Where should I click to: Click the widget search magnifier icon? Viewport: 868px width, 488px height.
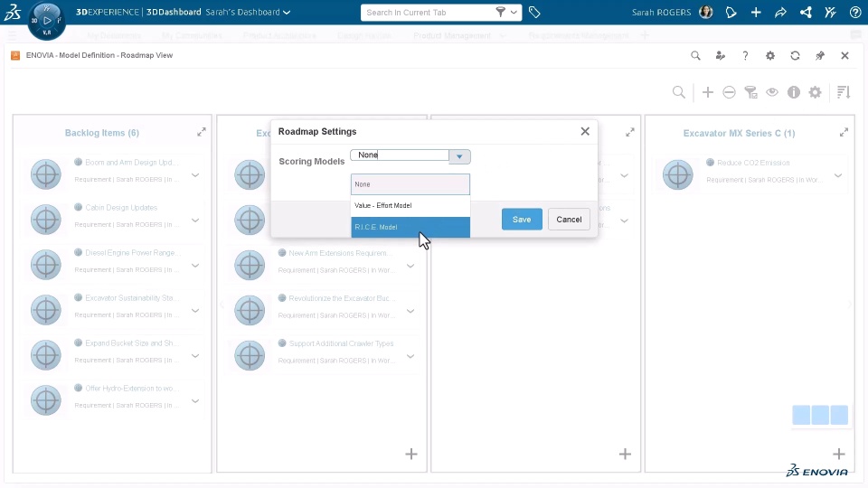[695, 55]
